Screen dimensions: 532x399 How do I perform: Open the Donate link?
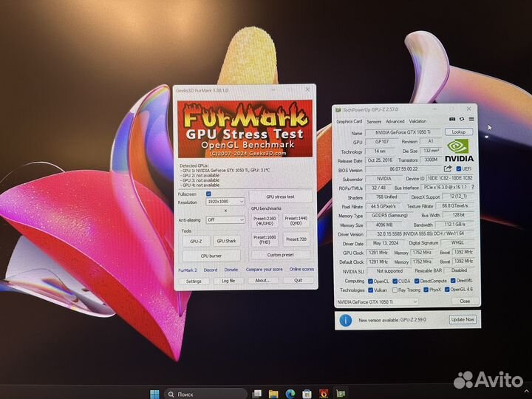(x=231, y=270)
